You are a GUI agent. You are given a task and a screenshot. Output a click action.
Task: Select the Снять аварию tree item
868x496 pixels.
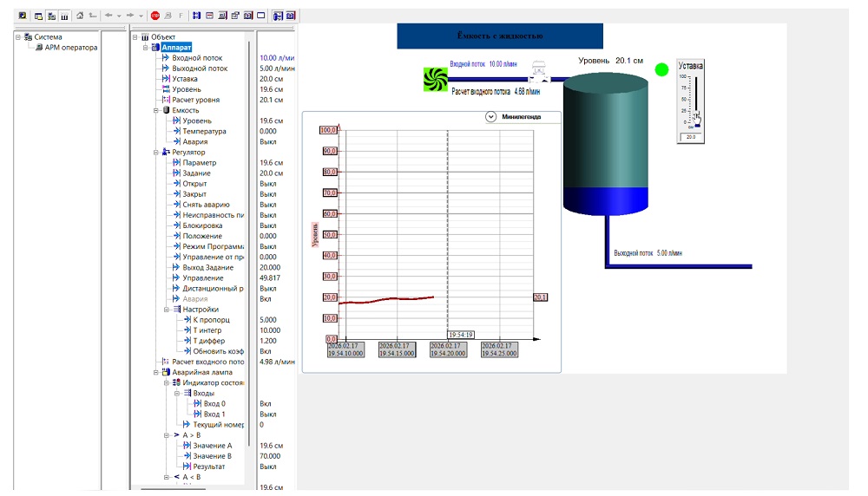(x=207, y=205)
